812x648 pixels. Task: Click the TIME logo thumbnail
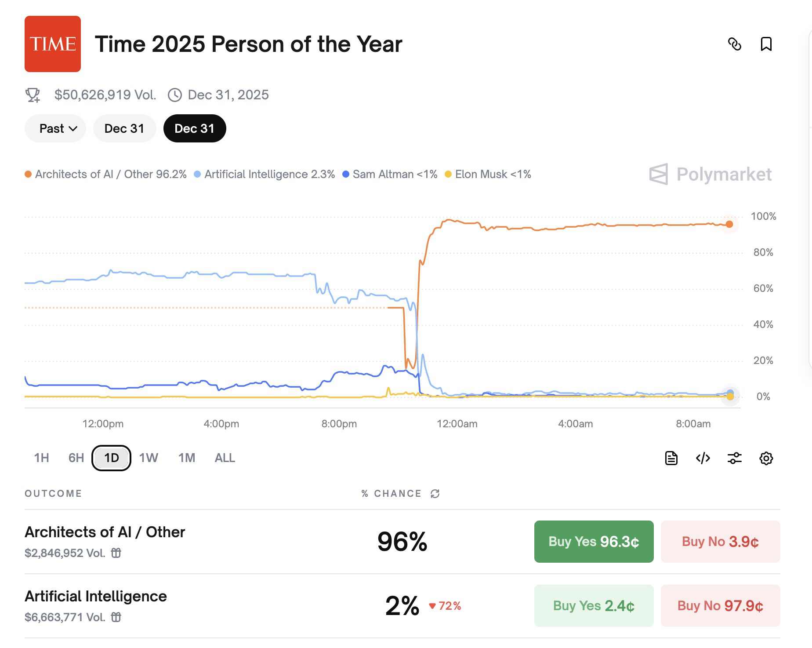pyautogui.click(x=53, y=44)
